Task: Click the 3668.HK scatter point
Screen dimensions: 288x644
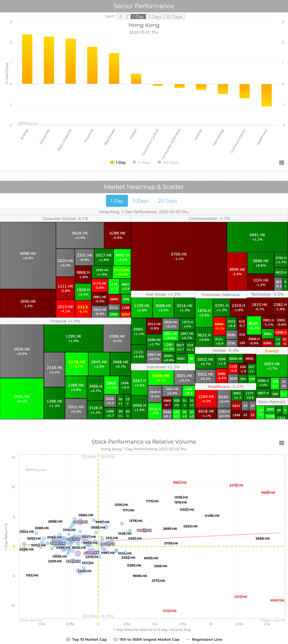Action: (263, 538)
